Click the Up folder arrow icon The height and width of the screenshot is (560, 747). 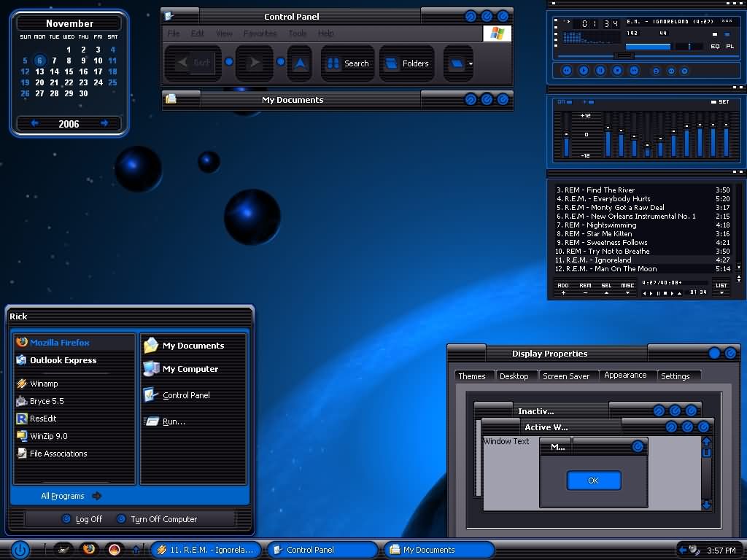pos(300,63)
